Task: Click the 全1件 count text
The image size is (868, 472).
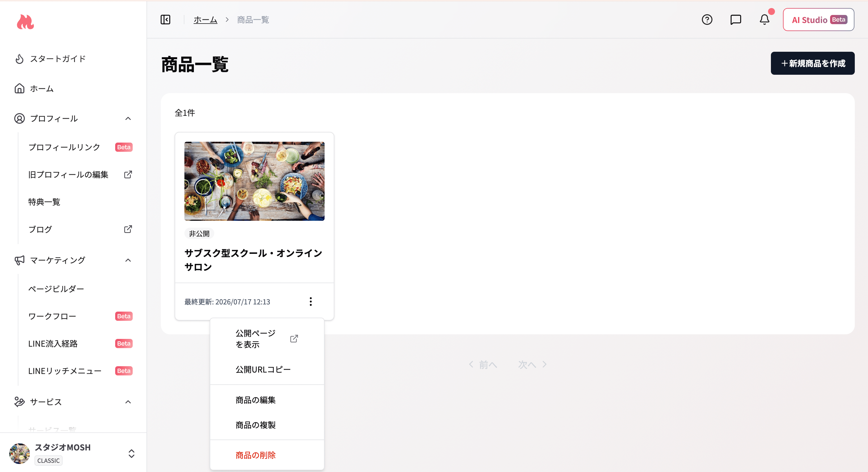Action: pyautogui.click(x=185, y=113)
